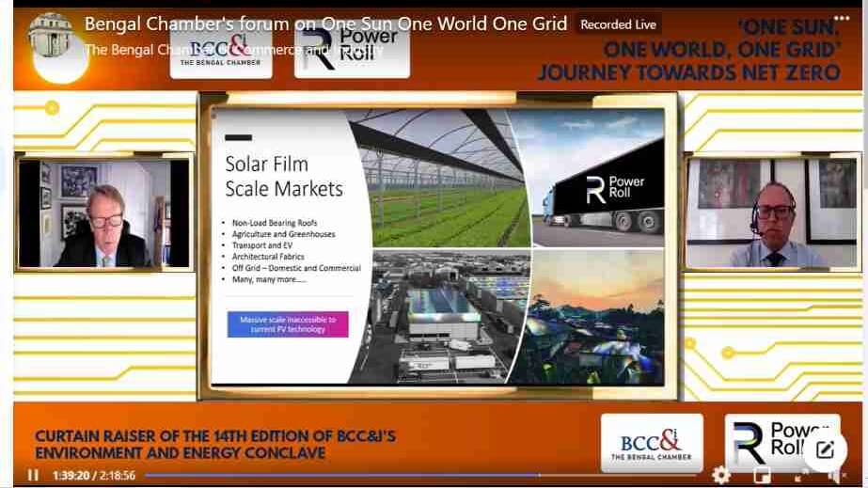Open the three-dot more options menu
This screenshot has height=488, width=868.
point(842,18)
